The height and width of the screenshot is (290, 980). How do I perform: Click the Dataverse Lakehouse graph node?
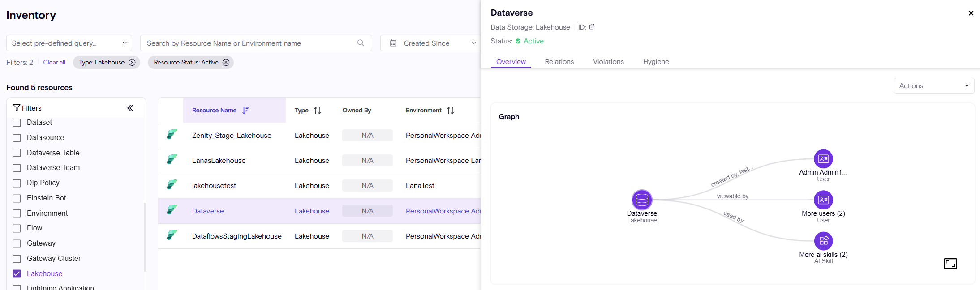642,200
